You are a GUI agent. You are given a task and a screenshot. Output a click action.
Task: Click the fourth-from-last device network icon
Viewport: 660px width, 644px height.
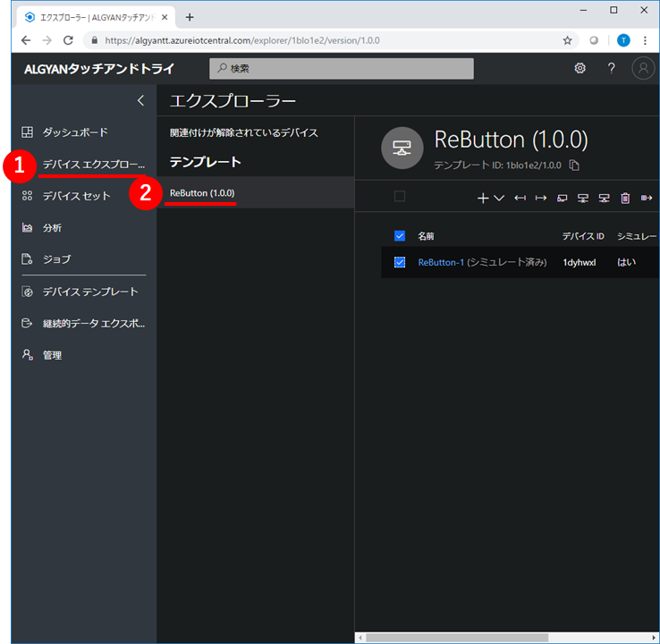coord(583,199)
